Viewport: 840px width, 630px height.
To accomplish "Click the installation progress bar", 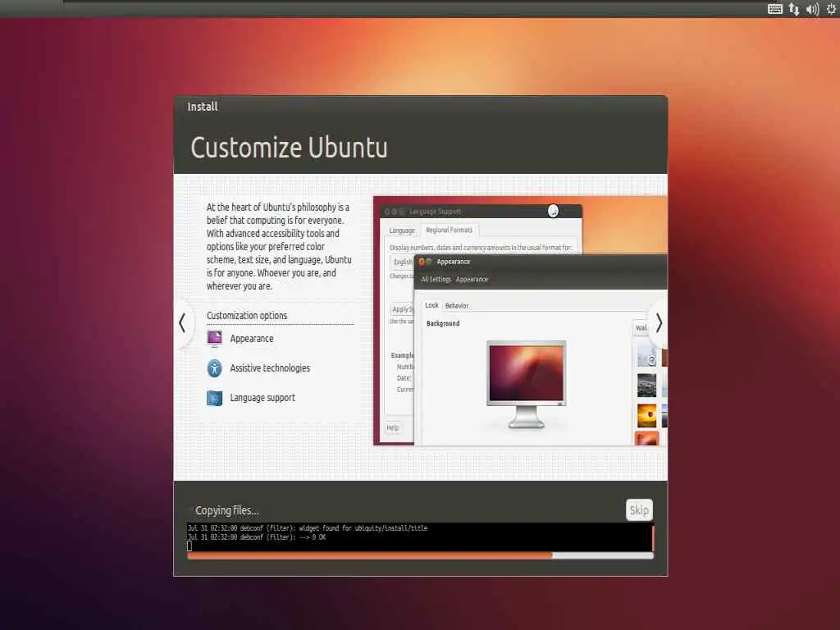I will click(x=420, y=555).
